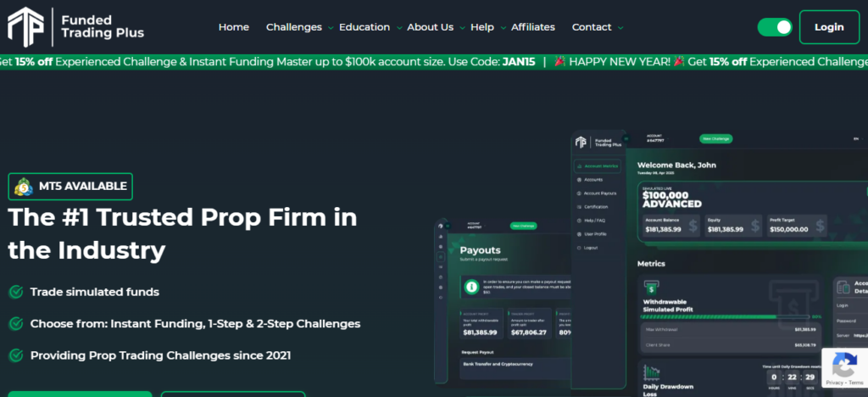Click the HAPPY NEW YEAR banner text
The height and width of the screenshot is (397, 868).
click(x=620, y=61)
